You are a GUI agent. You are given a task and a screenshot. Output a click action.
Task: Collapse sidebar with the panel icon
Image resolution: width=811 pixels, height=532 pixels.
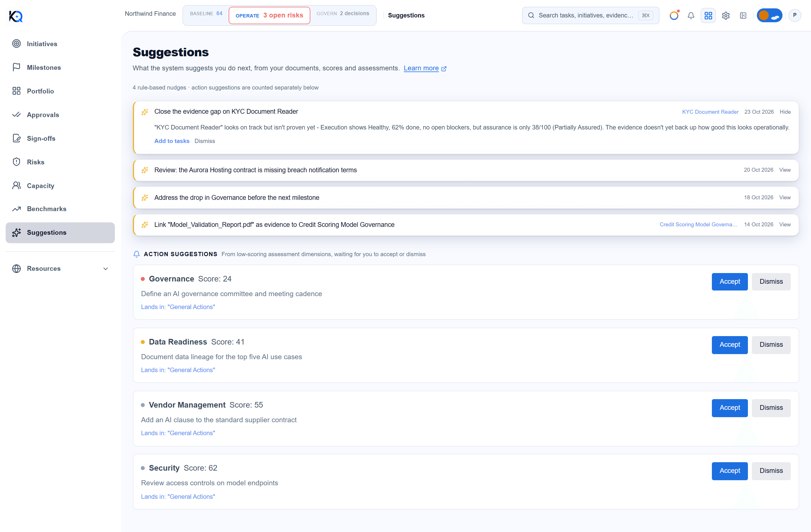(743, 16)
